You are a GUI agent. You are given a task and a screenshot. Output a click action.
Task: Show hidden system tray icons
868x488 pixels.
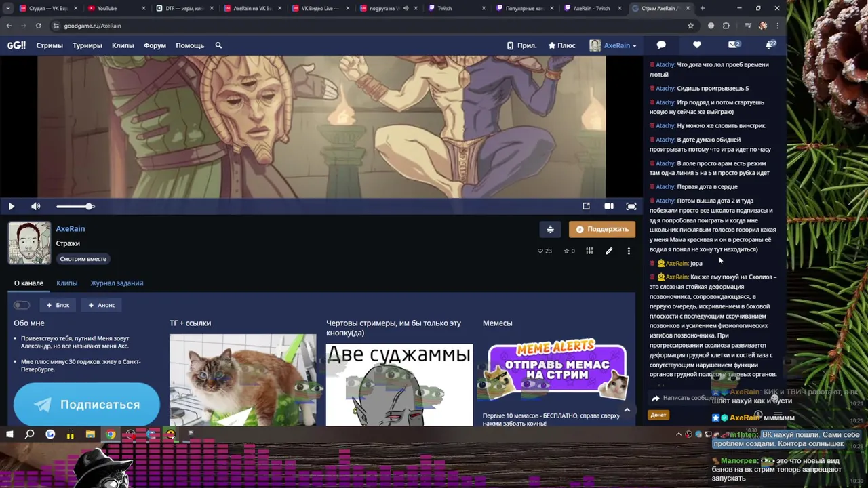point(679,434)
